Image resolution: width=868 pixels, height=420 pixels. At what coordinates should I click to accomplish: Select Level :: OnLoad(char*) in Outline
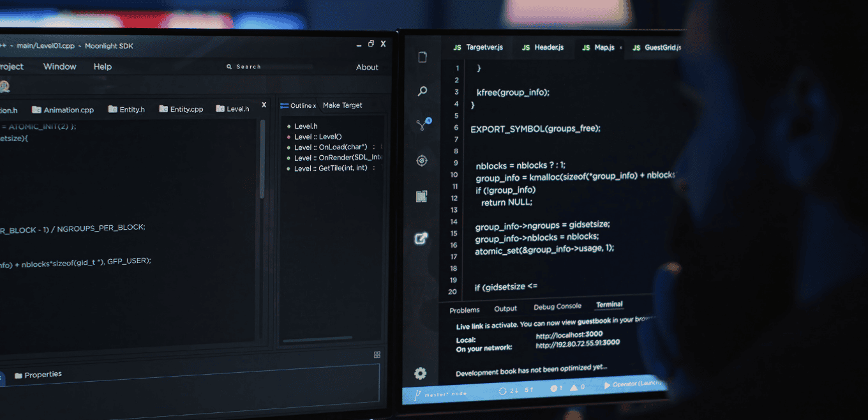[331, 147]
